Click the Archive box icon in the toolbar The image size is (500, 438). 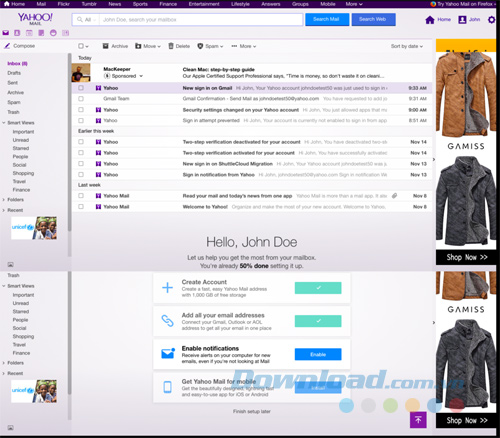point(106,46)
